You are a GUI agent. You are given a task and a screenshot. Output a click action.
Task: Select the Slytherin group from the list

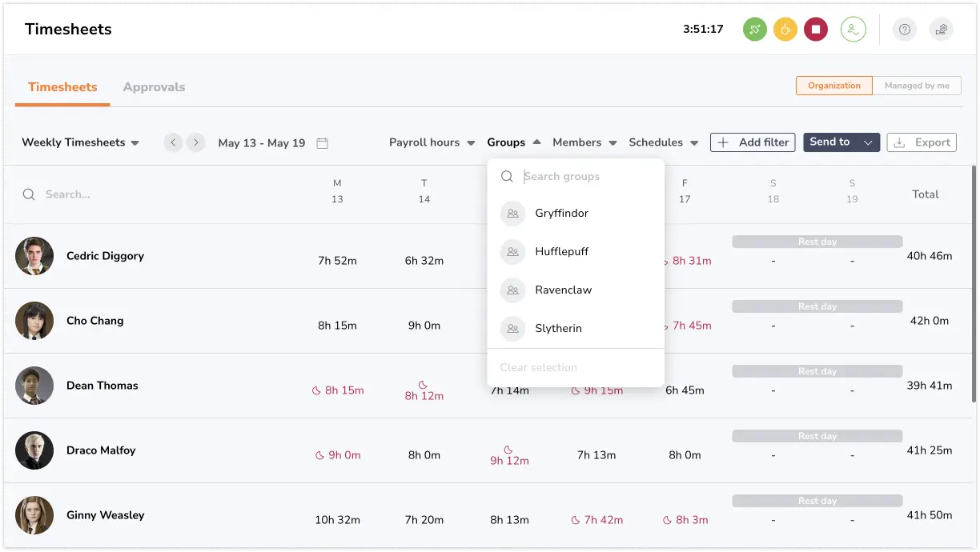558,328
